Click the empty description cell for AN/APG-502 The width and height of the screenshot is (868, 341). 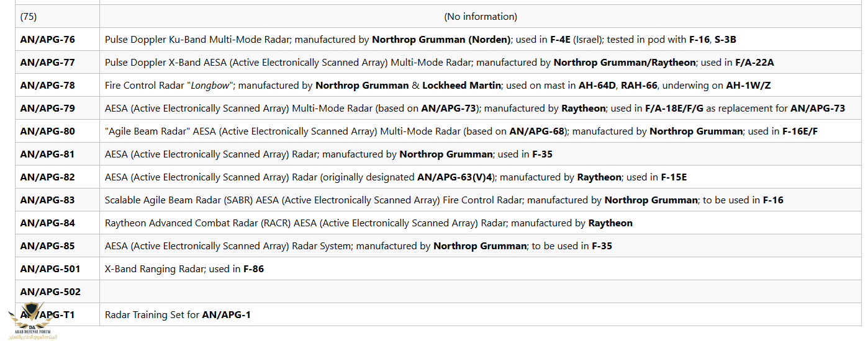(x=480, y=292)
